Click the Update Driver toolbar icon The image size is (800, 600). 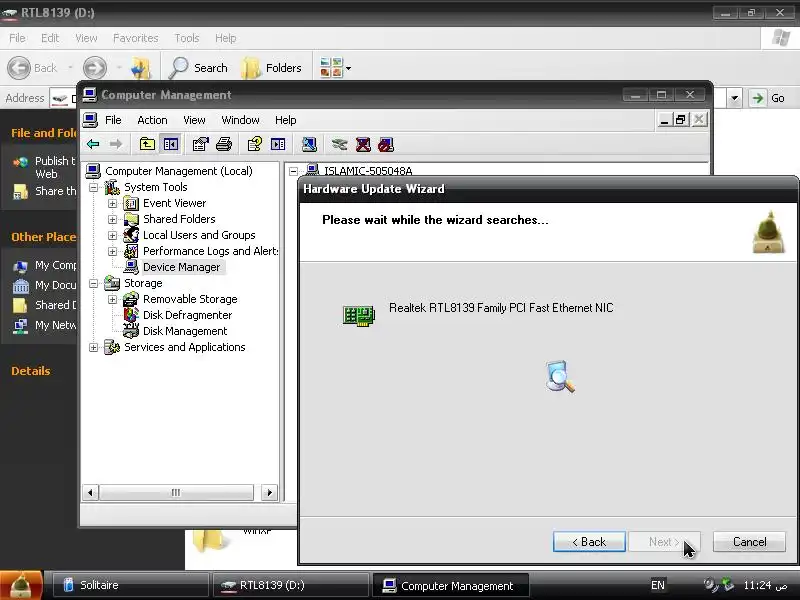pyautogui.click(x=339, y=144)
